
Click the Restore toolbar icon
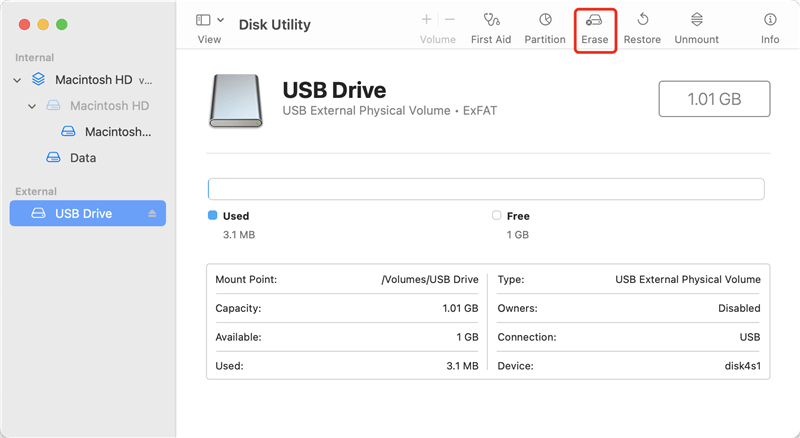[642, 20]
